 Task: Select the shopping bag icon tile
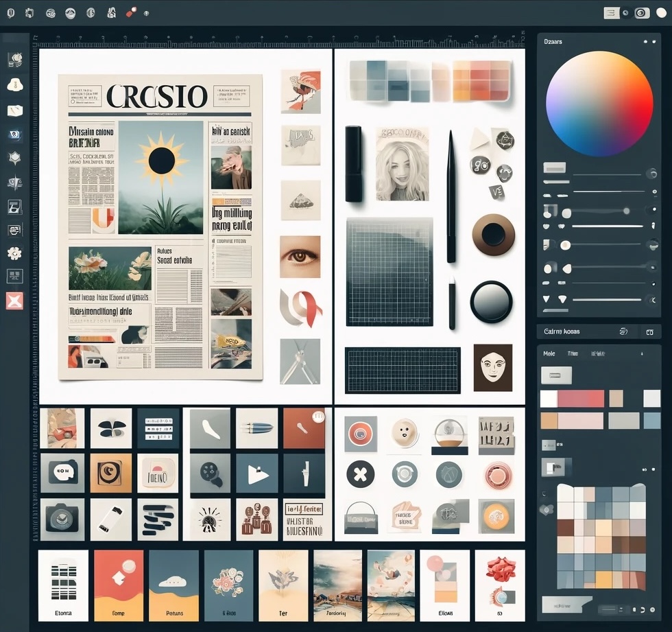coord(360,516)
